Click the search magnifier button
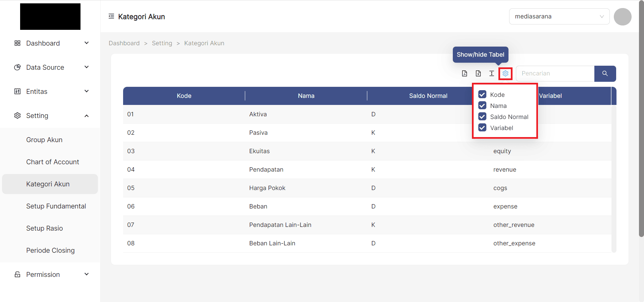This screenshot has height=302, width=644. tap(605, 73)
